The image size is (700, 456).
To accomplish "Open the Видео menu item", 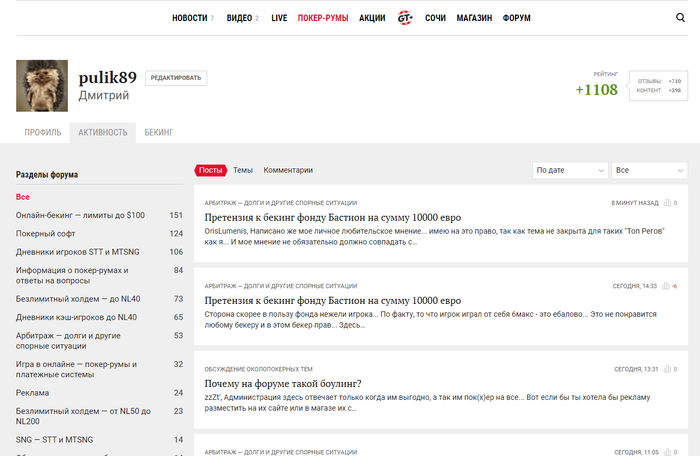I will point(239,18).
